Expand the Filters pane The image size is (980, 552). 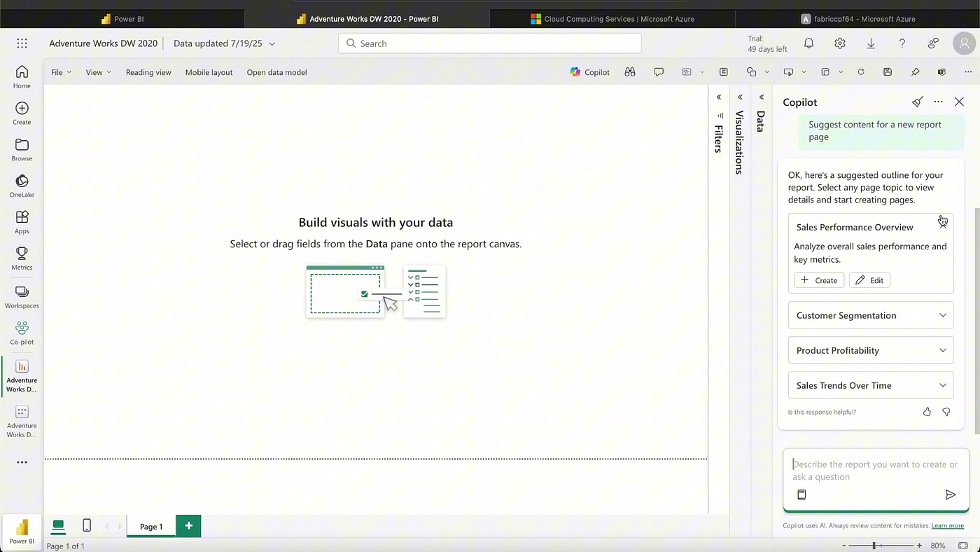[719, 97]
